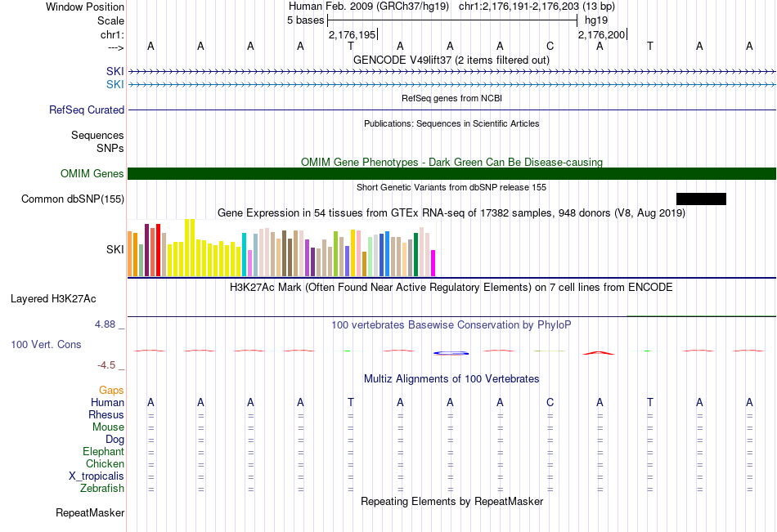The image size is (777, 532).
Task: Open the 'GENCODE V49lift37 (2 items filtered out)' track title
Action: (451, 60)
